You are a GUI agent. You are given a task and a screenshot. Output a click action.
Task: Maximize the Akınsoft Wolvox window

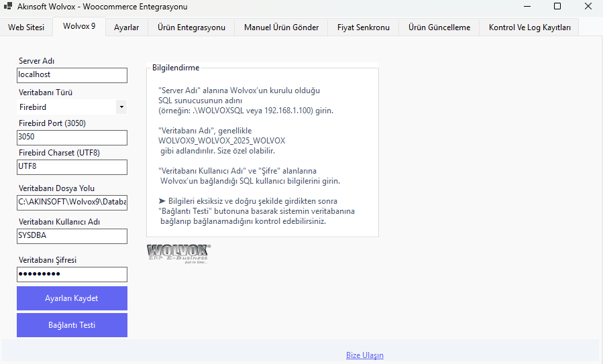[557, 6]
